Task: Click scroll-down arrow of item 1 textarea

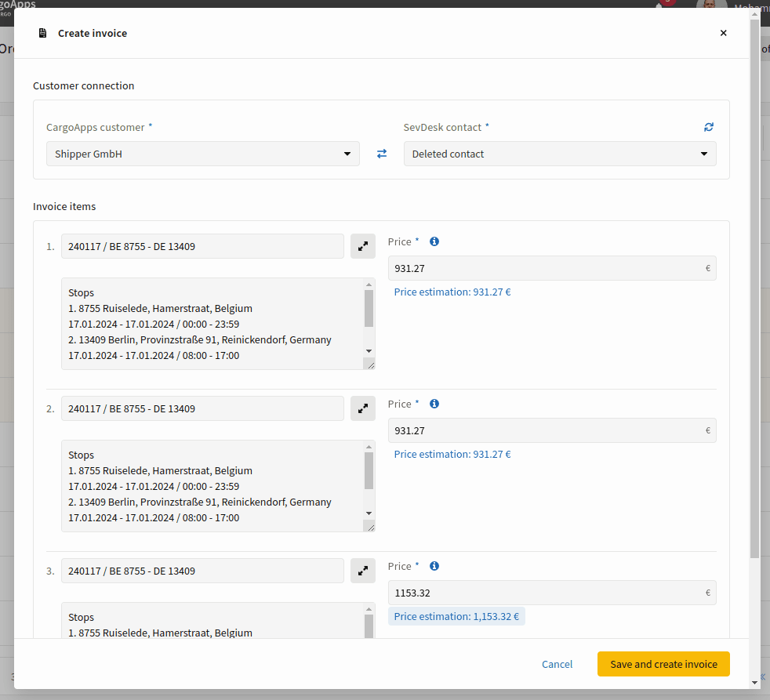Action: tap(369, 351)
